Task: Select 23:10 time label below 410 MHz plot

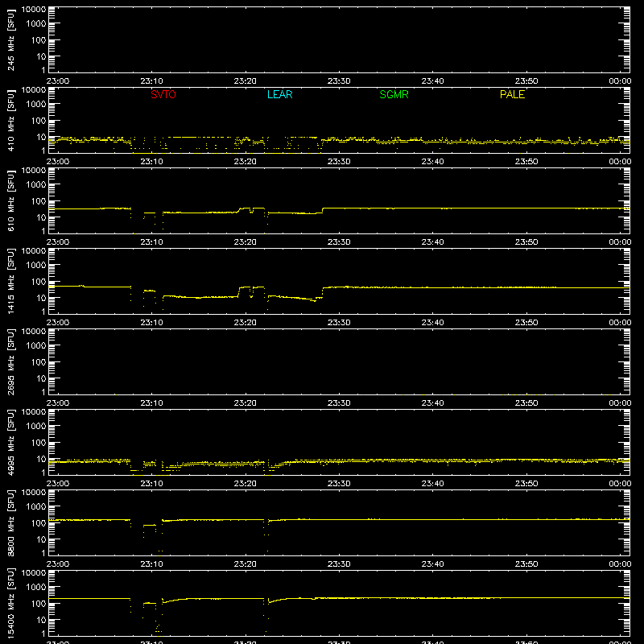Action: pyautogui.click(x=151, y=162)
